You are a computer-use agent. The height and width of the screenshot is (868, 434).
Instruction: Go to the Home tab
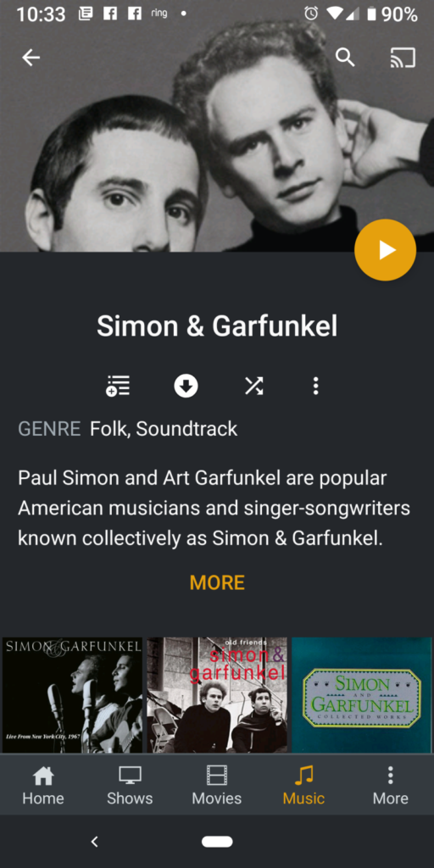pos(43,785)
